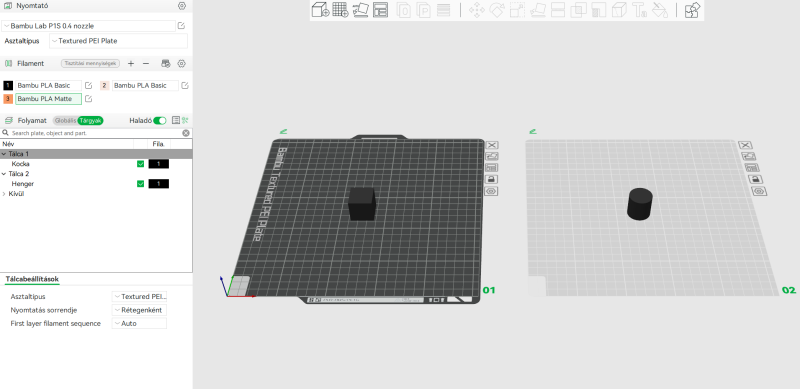Add a filament with the plus icon

(x=131, y=63)
